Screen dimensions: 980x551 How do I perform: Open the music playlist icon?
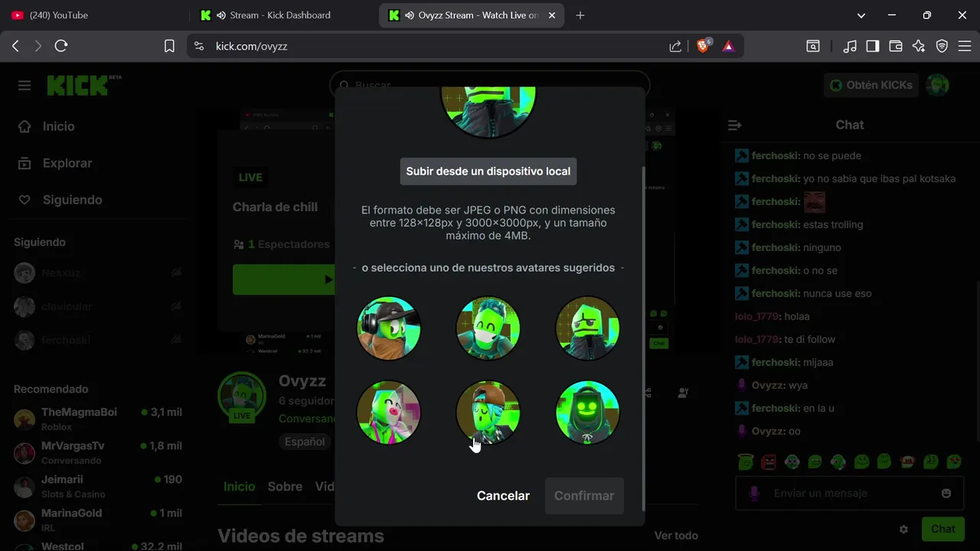(850, 46)
